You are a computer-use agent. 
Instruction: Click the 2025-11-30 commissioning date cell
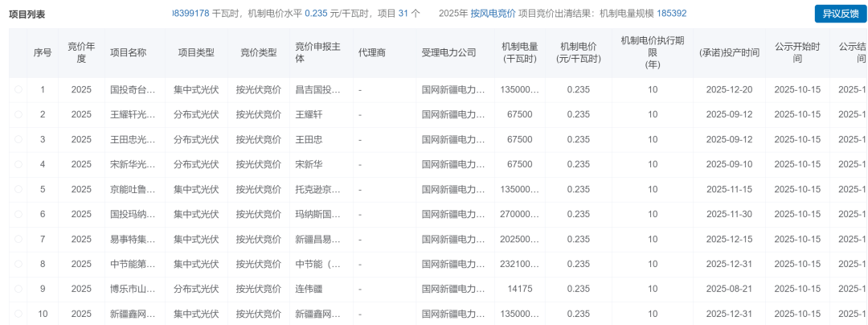click(729, 214)
